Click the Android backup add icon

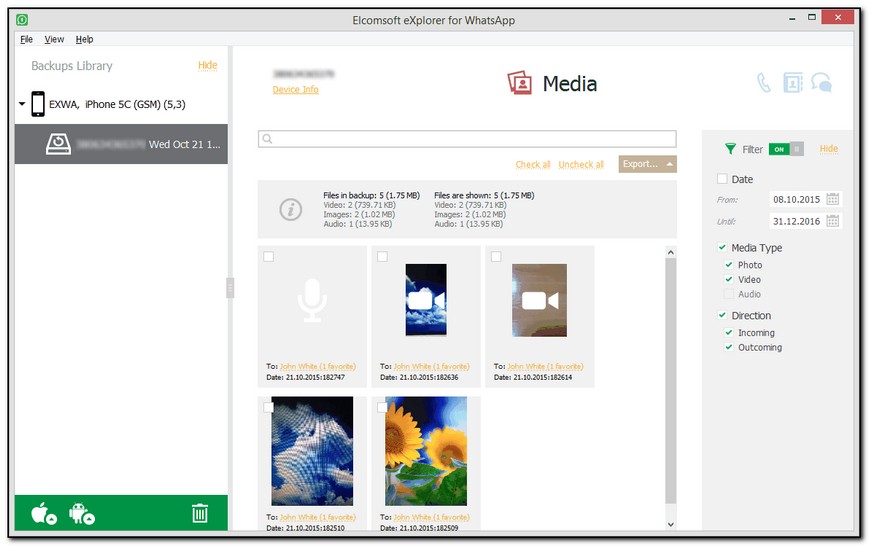coord(82,514)
